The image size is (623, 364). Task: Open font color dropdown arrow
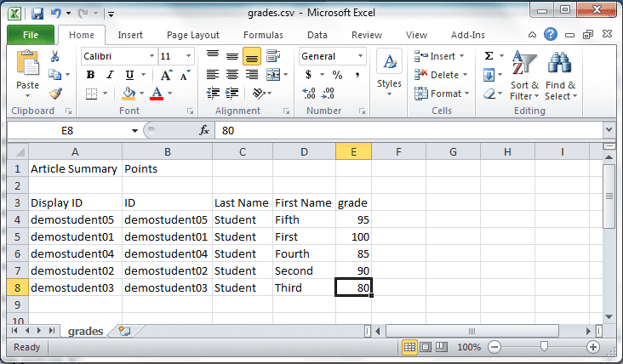(170, 94)
